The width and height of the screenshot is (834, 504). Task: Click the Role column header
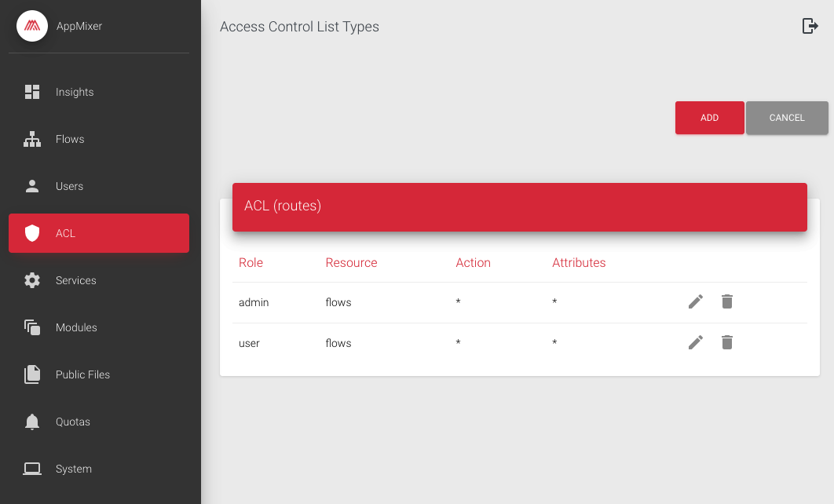pos(251,263)
